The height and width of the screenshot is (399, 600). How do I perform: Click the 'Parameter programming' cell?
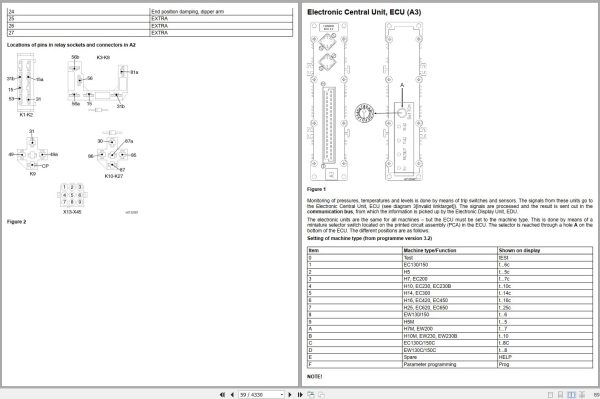coord(450,364)
